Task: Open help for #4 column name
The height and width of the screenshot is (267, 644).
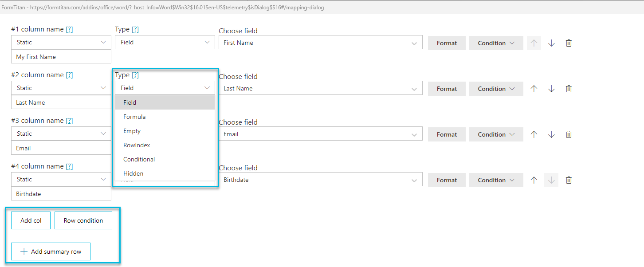Action: (69, 166)
